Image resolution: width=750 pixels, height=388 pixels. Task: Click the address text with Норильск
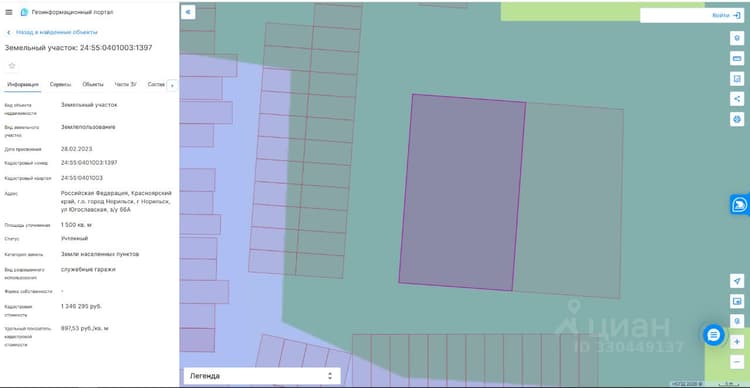116,201
